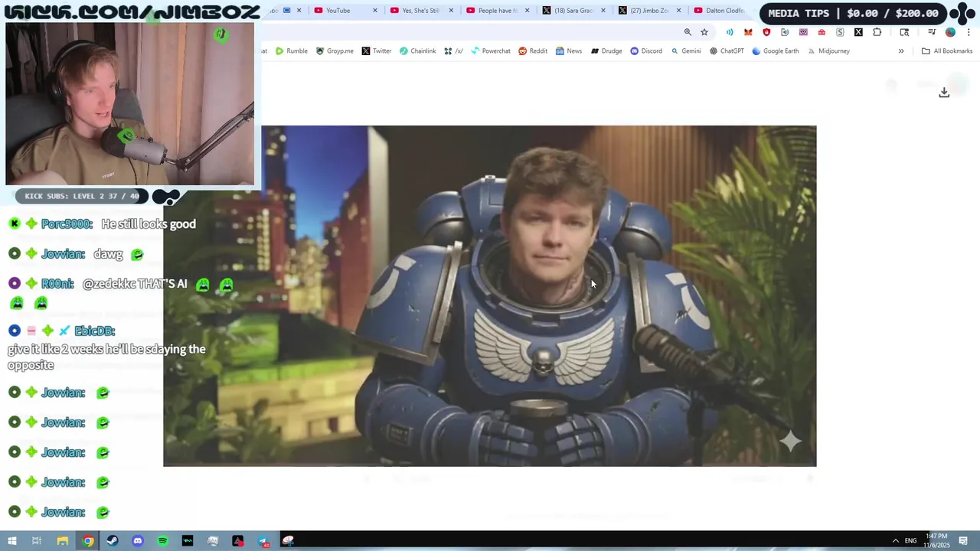Open the All Bookmarks folder

pos(947,51)
